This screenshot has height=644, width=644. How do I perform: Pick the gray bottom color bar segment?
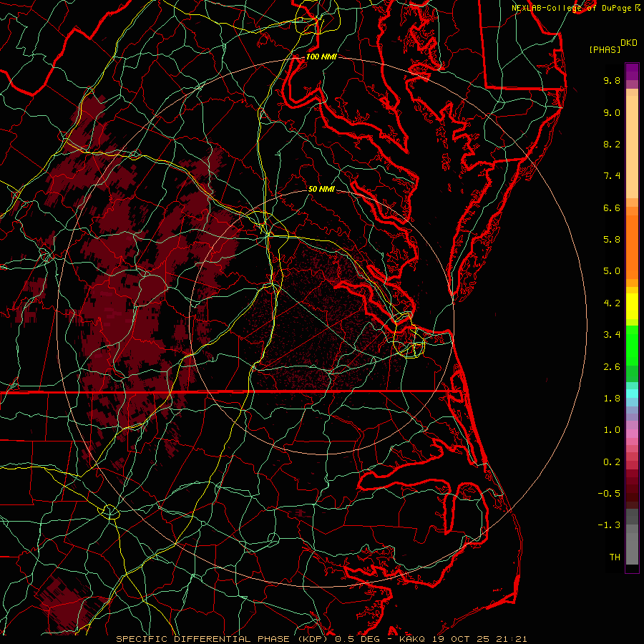point(632,548)
